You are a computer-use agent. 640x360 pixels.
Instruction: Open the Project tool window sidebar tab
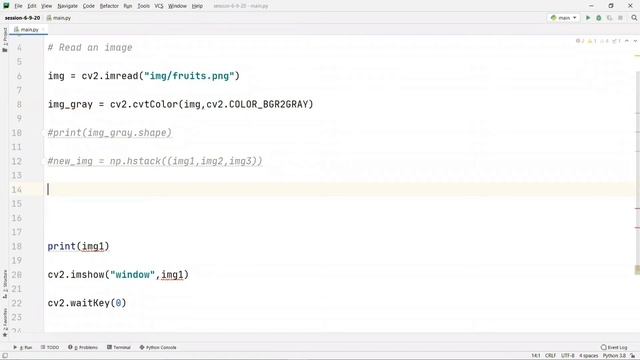5,40
